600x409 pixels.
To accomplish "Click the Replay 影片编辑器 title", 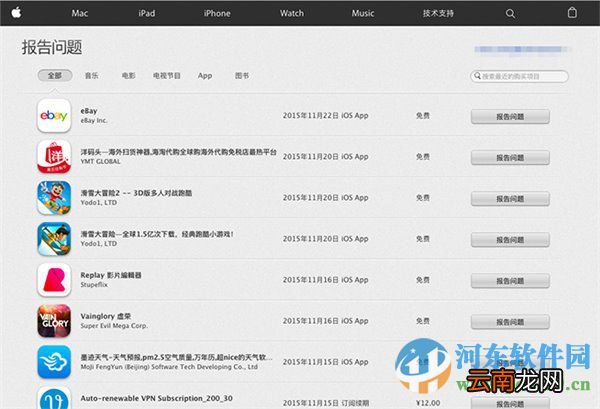I will tap(111, 275).
